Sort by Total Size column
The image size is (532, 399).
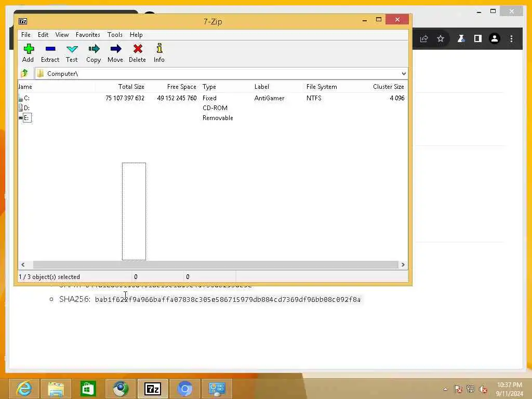click(x=121, y=87)
